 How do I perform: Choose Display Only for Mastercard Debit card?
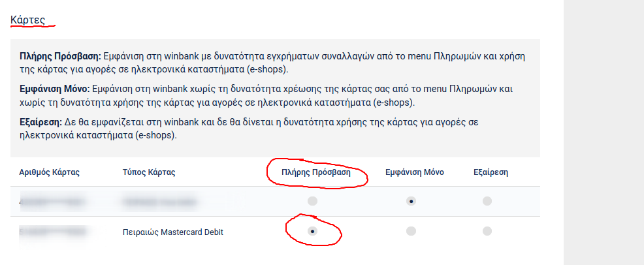tap(411, 231)
